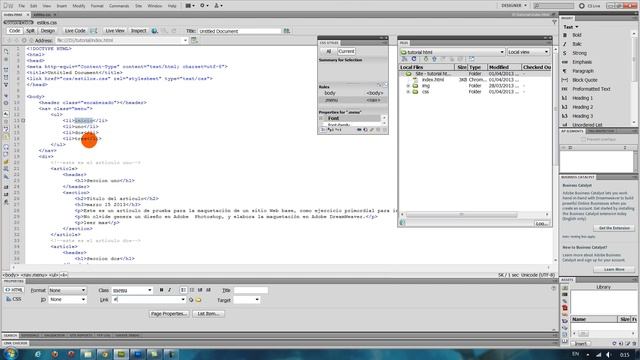Toggle Inspect mode
The image size is (640, 360).
(138, 31)
